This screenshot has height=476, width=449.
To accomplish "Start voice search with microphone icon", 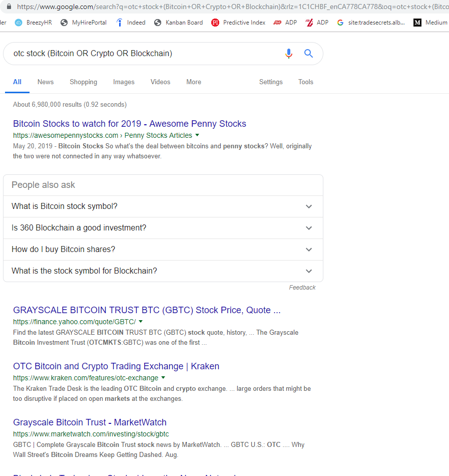I will [289, 54].
